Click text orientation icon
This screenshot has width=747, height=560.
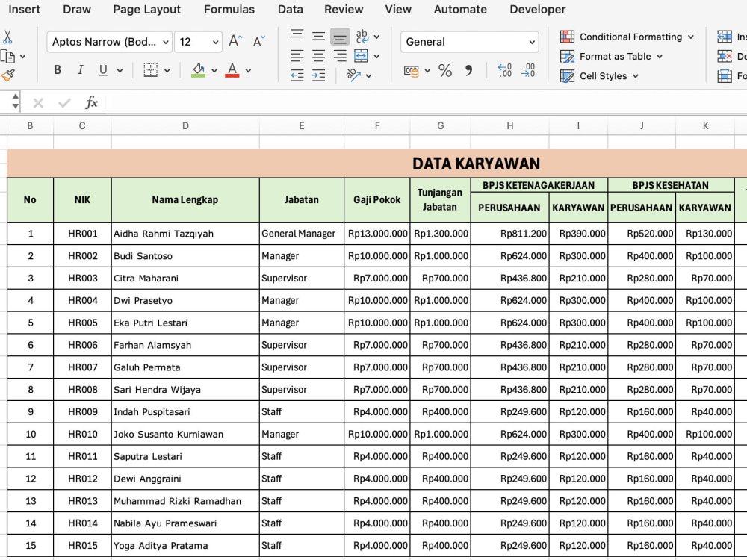coord(353,75)
